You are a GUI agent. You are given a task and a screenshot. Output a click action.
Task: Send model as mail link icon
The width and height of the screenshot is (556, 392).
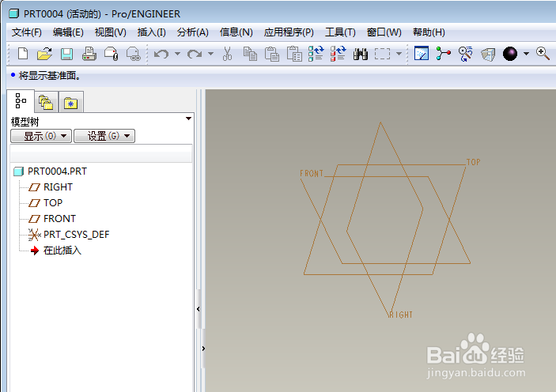[134, 54]
